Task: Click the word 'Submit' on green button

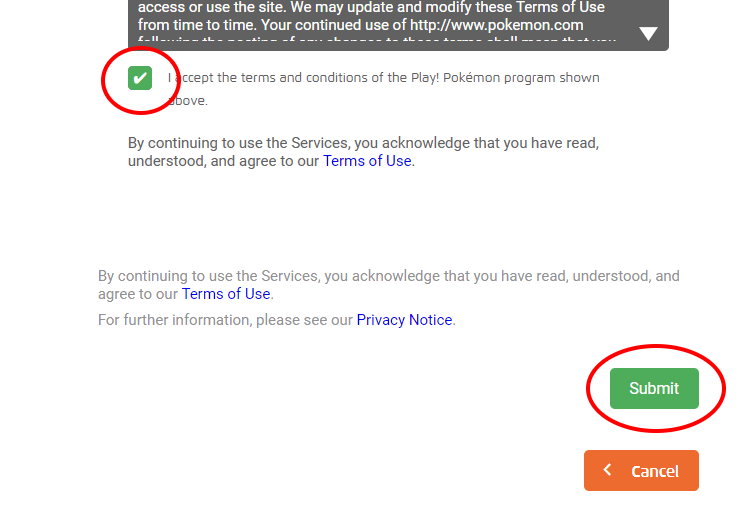Action: pos(654,388)
